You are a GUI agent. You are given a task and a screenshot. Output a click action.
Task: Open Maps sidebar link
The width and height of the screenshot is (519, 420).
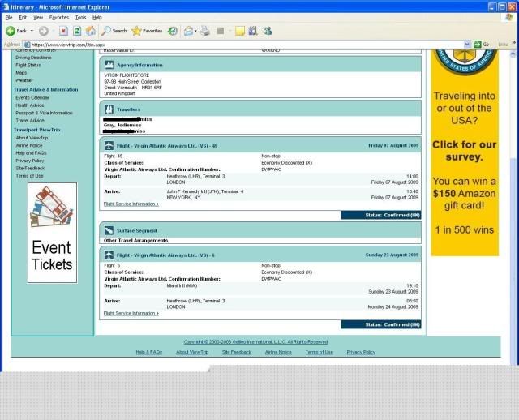click(21, 73)
